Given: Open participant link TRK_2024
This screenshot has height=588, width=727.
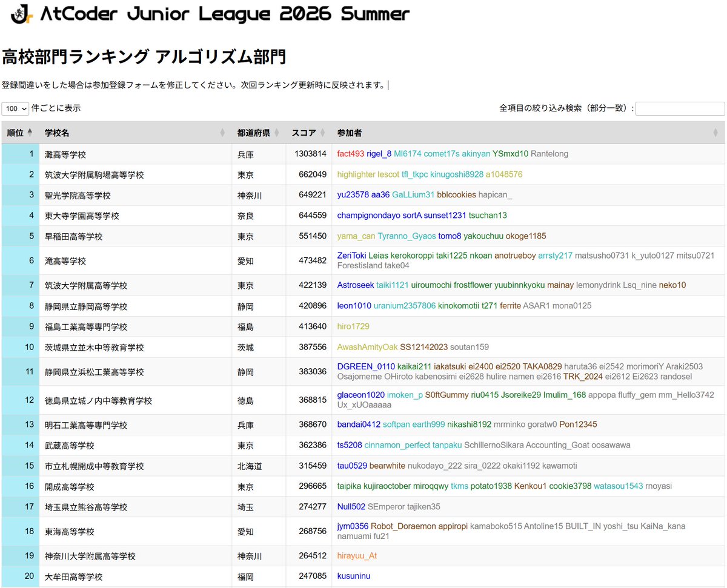Looking at the screenshot, I should click(583, 377).
